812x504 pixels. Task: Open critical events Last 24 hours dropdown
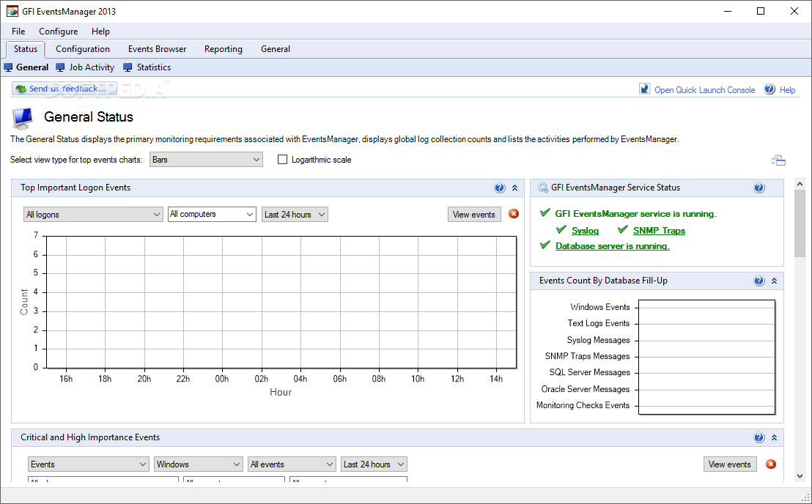[x=374, y=464]
